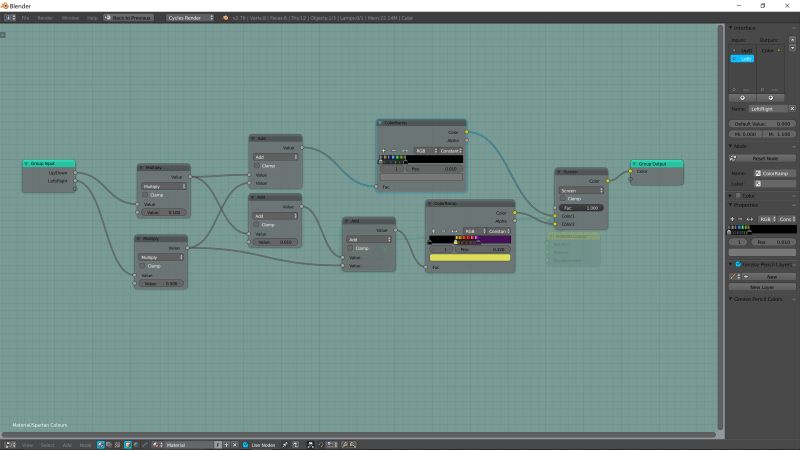The width and height of the screenshot is (800, 450).
Task: Click the snap magnet icon in header
Action: pyautogui.click(x=321, y=445)
